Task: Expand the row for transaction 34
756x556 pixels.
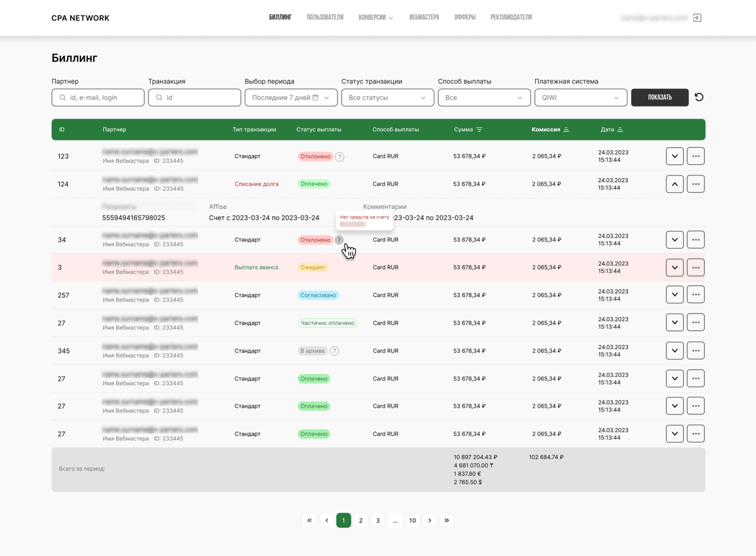Action: coord(675,239)
